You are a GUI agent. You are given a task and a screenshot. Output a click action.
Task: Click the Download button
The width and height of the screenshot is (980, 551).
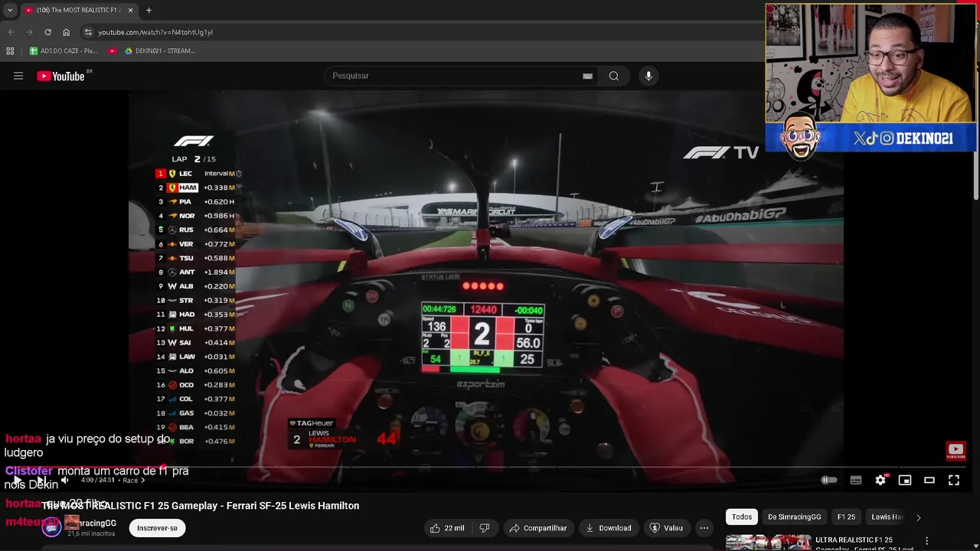(x=608, y=528)
